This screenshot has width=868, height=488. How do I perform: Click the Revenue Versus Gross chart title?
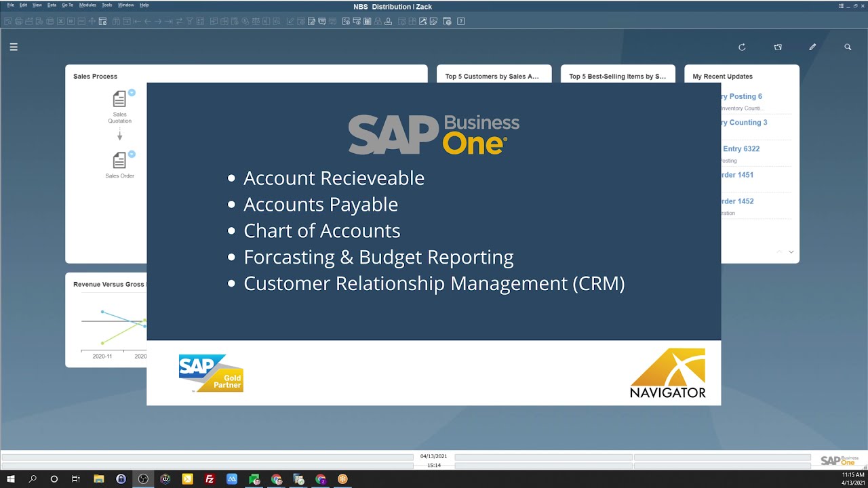pyautogui.click(x=110, y=285)
